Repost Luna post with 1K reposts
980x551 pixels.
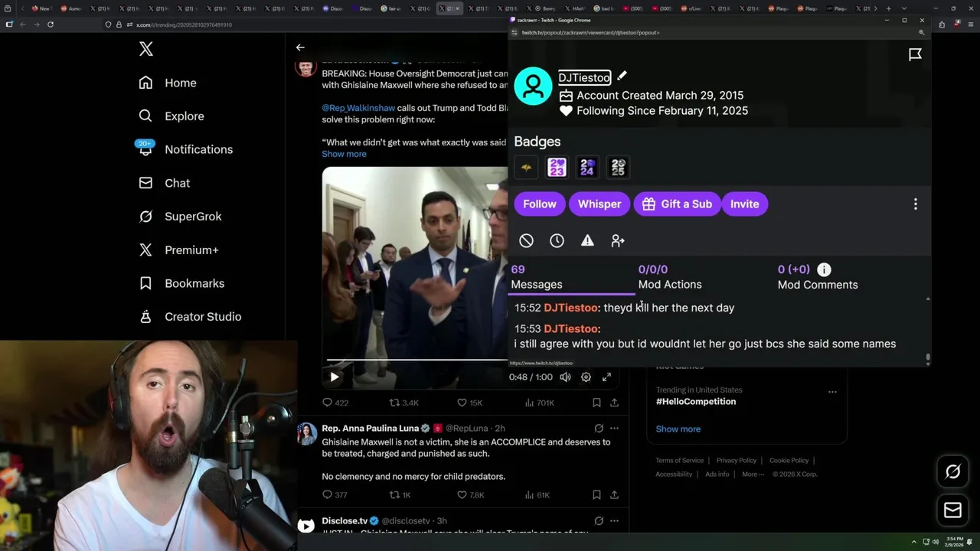pyautogui.click(x=400, y=495)
